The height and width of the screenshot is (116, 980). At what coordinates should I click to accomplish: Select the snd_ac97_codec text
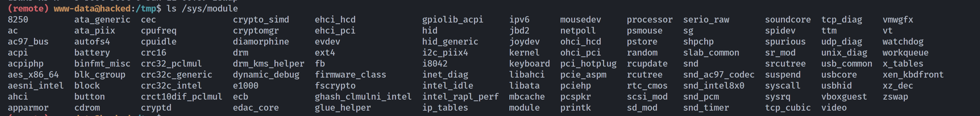pyautogui.click(x=719, y=75)
